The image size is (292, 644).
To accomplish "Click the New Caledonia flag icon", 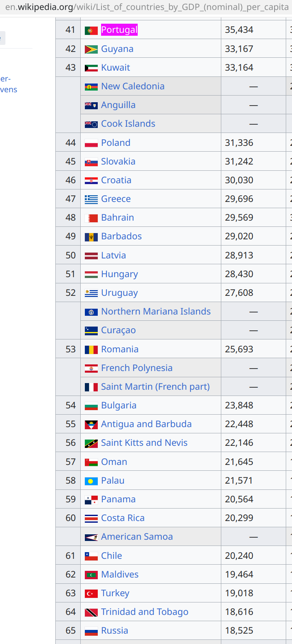I will pyautogui.click(x=91, y=86).
